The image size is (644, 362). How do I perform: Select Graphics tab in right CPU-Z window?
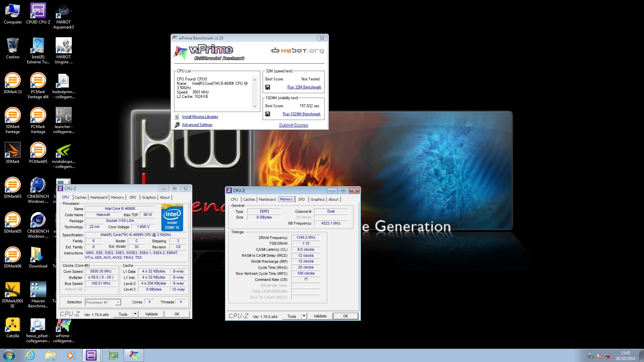pyautogui.click(x=317, y=199)
